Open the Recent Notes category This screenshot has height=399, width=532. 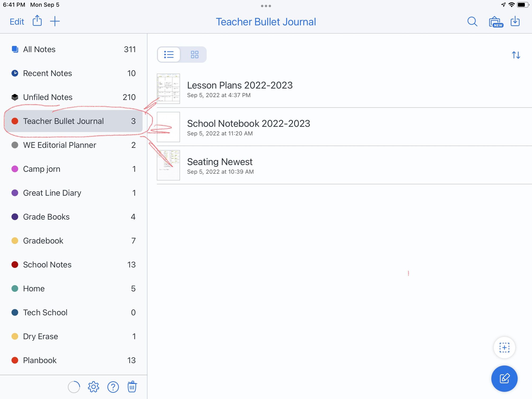point(47,73)
